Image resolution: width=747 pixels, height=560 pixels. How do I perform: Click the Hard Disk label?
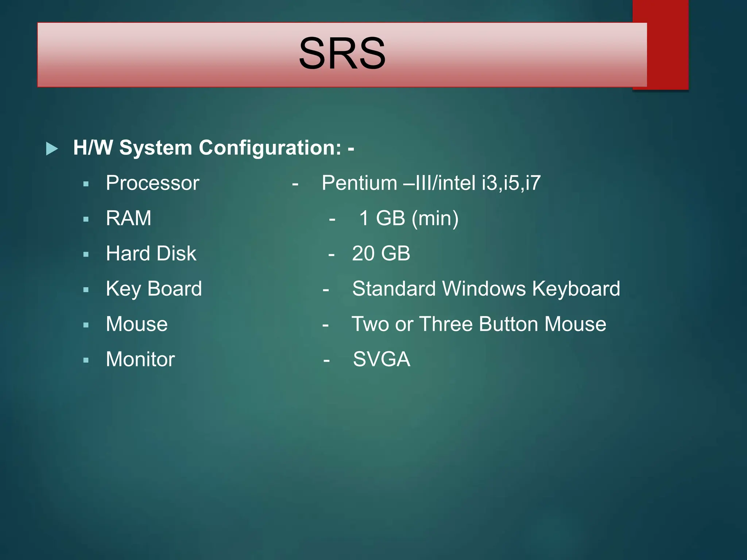(151, 253)
